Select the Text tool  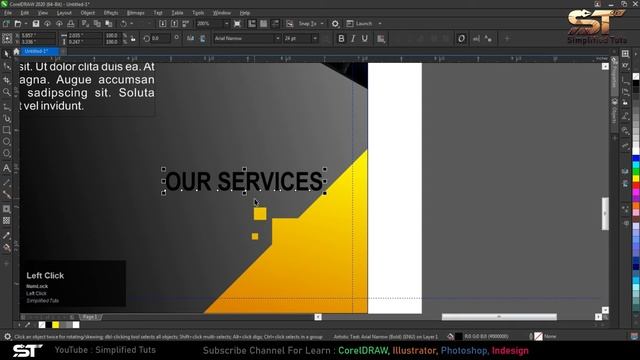coord(7,168)
